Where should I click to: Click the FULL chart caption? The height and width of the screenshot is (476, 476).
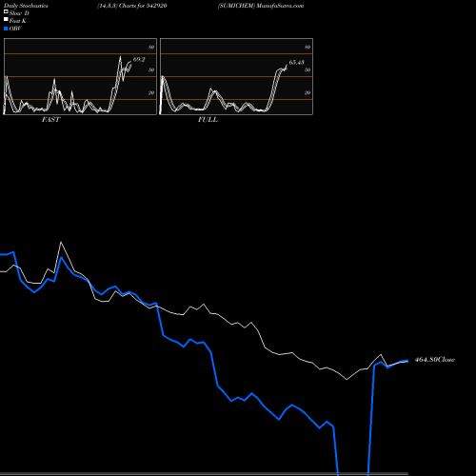click(x=208, y=120)
